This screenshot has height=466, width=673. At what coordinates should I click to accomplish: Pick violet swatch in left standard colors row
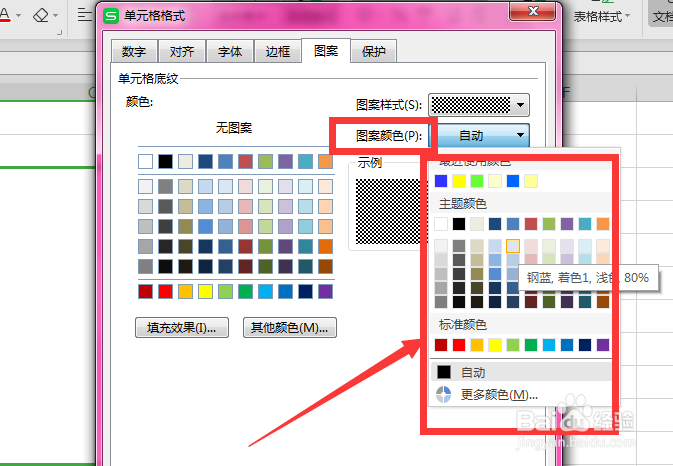point(326,291)
